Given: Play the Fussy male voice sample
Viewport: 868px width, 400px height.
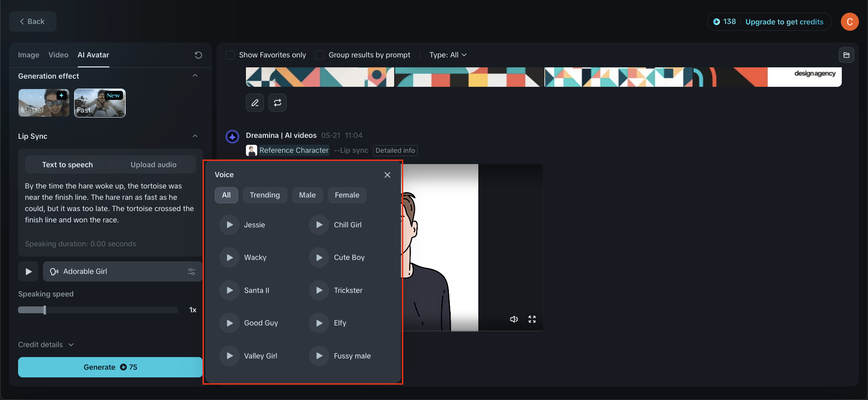Looking at the screenshot, I should click(x=319, y=356).
